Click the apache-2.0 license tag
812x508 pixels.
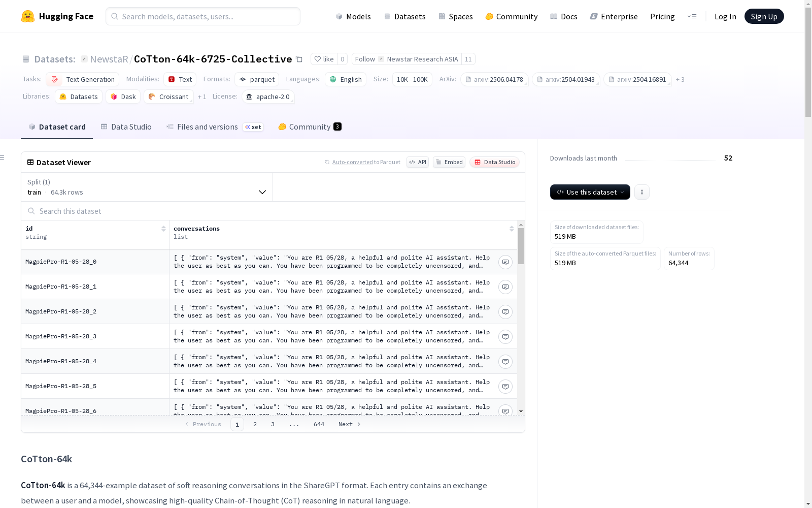coord(268,97)
